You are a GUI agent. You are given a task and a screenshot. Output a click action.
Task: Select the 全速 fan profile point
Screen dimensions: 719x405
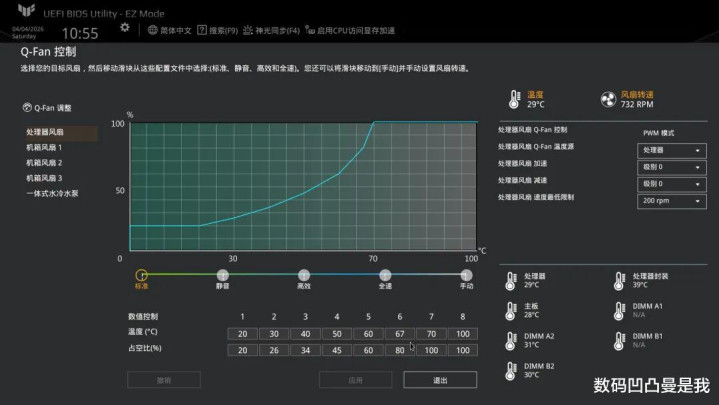click(x=385, y=274)
